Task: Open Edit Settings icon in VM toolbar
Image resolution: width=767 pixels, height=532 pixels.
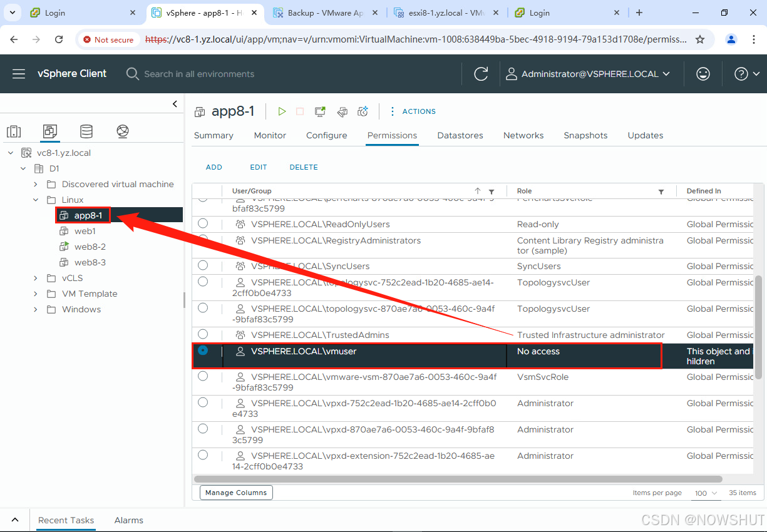Action: click(342, 111)
